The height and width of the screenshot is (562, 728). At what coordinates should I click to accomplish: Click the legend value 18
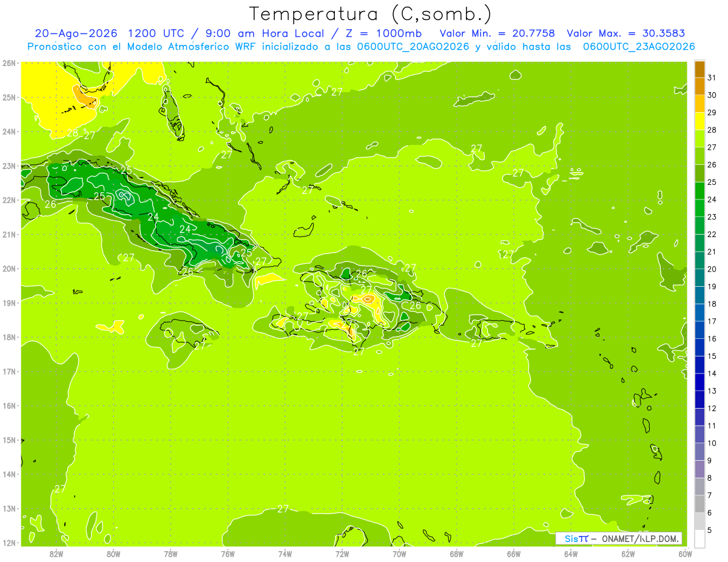(x=712, y=304)
